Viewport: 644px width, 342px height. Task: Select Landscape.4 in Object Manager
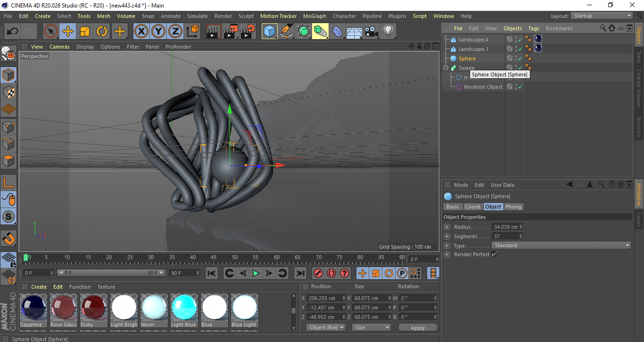coord(473,40)
